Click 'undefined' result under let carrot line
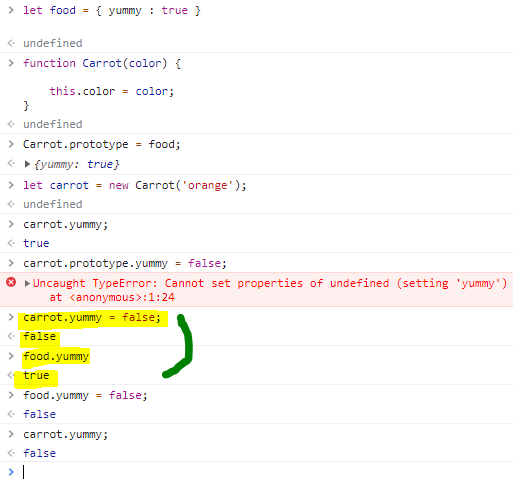Viewport: 513px width, 487px height. click(x=53, y=204)
